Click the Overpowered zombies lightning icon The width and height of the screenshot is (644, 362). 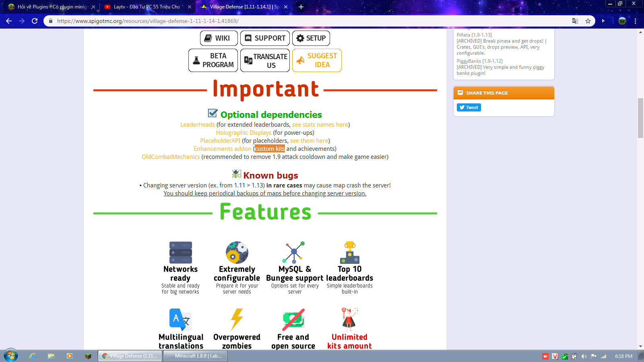pos(237,320)
